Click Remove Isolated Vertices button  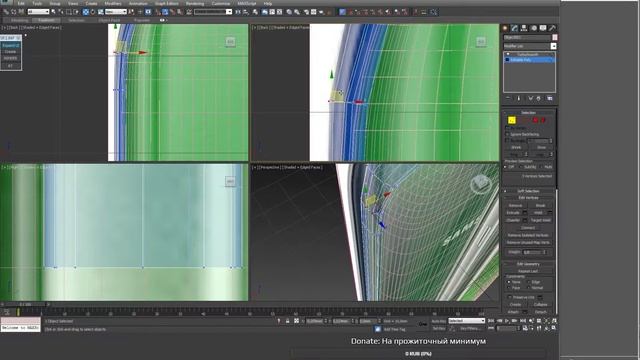(528, 235)
